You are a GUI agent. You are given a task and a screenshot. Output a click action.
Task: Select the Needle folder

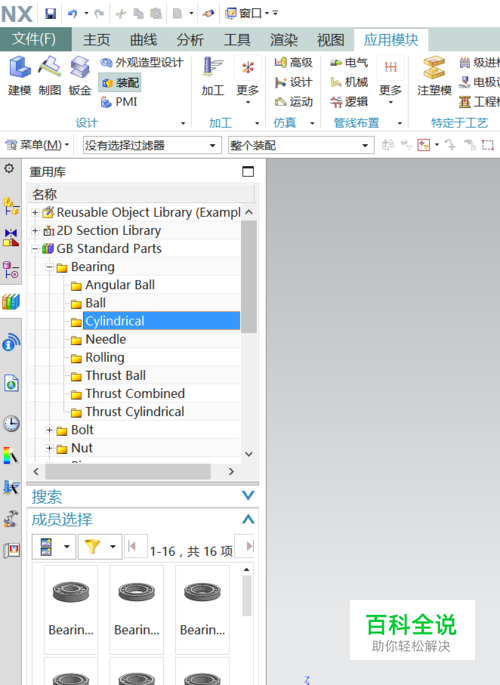106,339
